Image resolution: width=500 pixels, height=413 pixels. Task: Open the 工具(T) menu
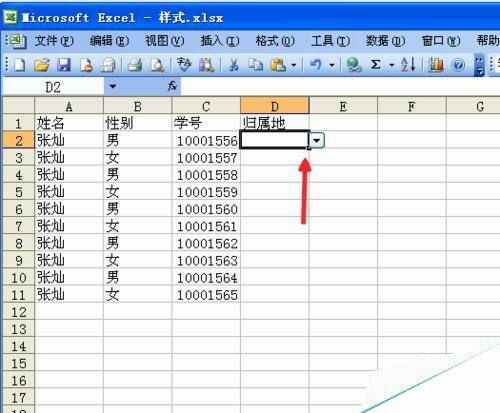[x=330, y=41]
